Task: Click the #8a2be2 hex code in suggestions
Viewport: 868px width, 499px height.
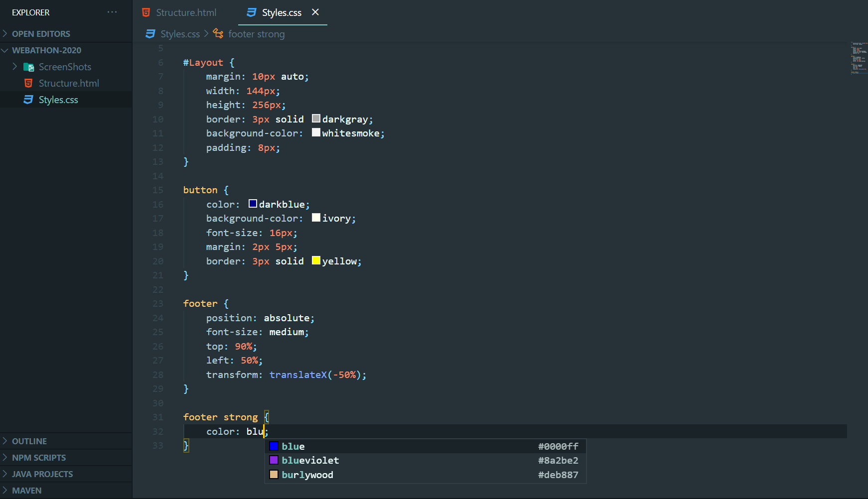Action: (558, 460)
